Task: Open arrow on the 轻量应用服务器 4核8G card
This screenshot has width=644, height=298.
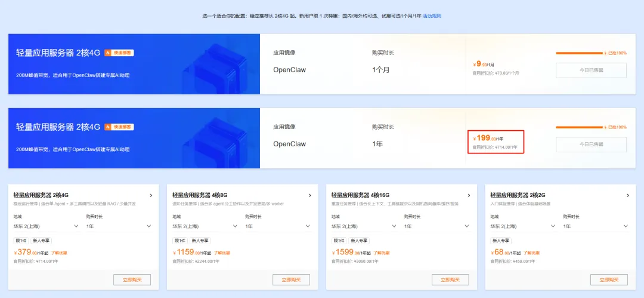Action: pyautogui.click(x=309, y=195)
